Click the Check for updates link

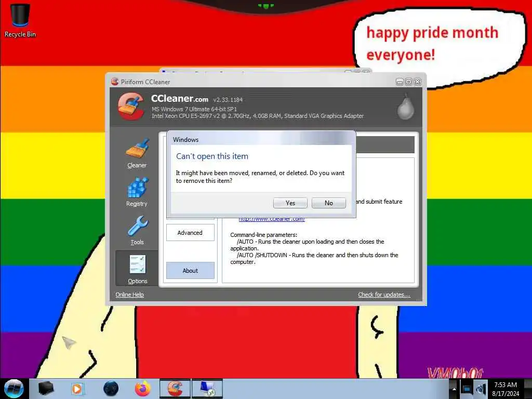[384, 295]
